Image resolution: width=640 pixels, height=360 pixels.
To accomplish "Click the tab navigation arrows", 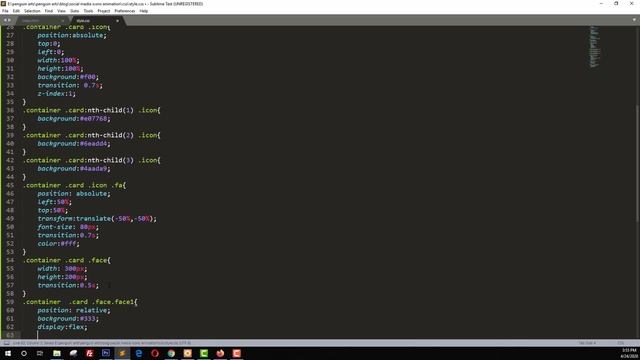I will pos(7,20).
